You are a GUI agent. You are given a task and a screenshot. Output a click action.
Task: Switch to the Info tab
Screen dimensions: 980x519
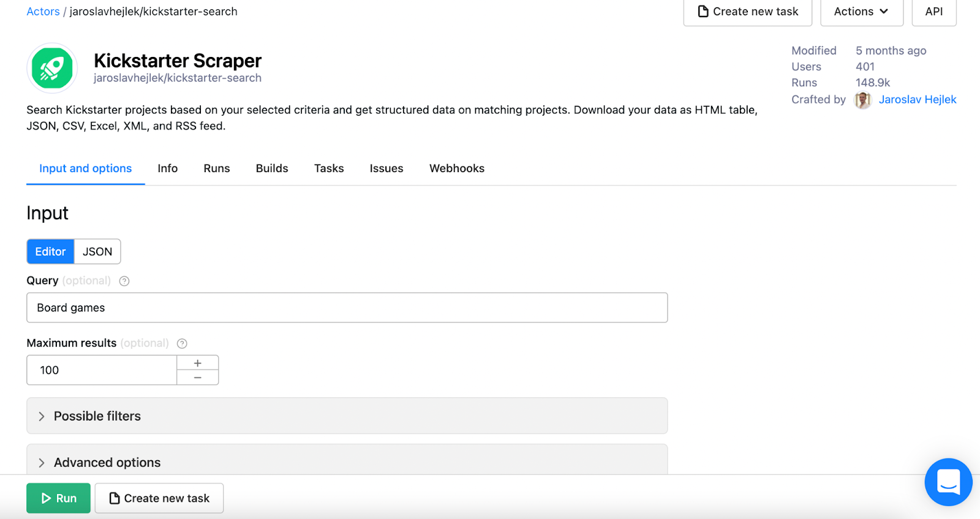(x=167, y=168)
